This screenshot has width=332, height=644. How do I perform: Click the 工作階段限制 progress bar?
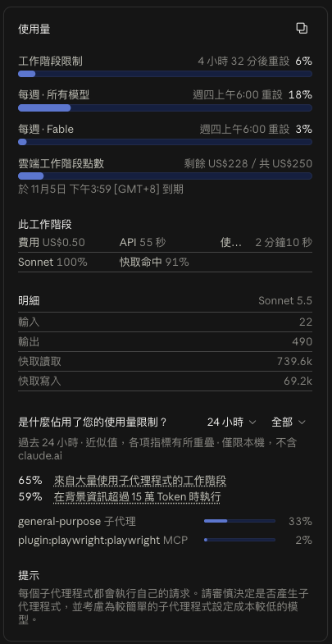point(165,74)
